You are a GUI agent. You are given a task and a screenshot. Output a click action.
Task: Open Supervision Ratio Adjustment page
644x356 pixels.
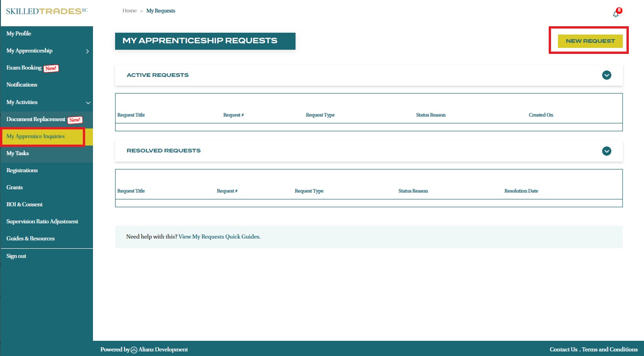coord(42,222)
